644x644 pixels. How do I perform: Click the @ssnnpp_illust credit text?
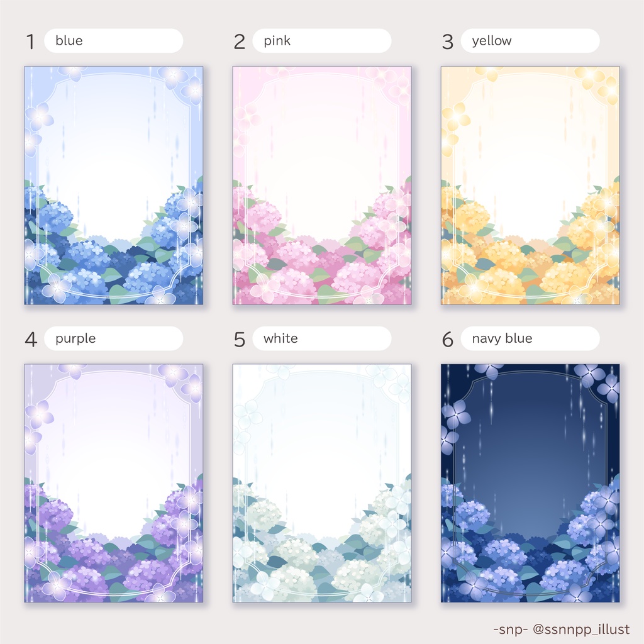click(580, 629)
